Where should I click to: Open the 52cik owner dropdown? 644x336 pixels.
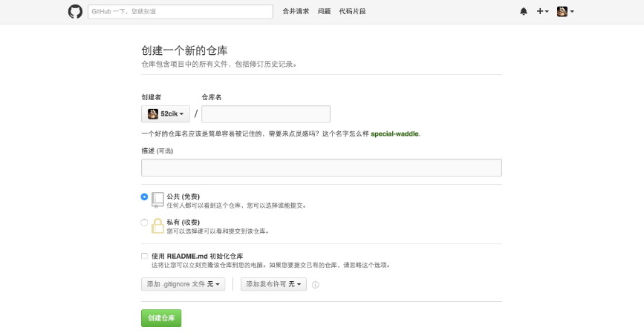point(166,114)
